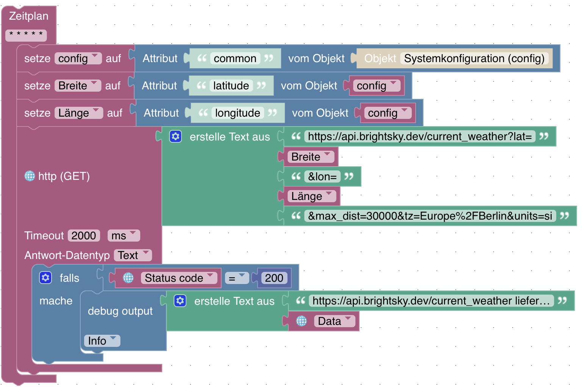Screen dimensions: 588x387
Task: Click the 'Timeout' label
Action: pos(44,236)
